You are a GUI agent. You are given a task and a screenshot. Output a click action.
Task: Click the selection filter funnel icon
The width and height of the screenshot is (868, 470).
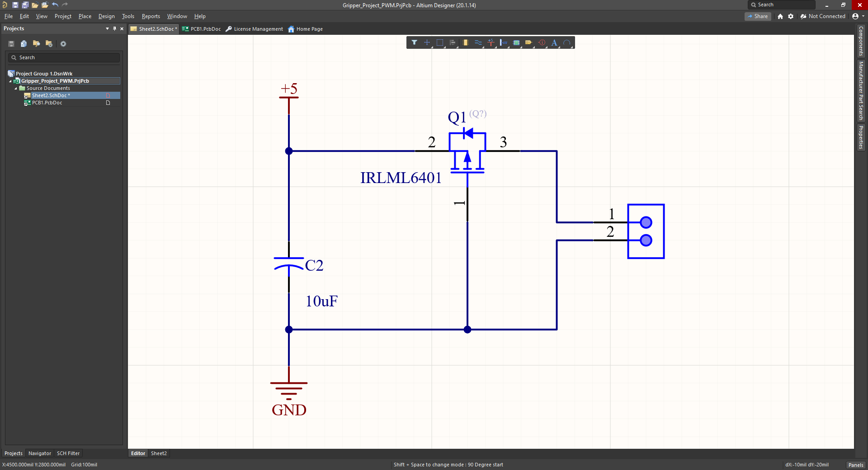click(x=414, y=42)
